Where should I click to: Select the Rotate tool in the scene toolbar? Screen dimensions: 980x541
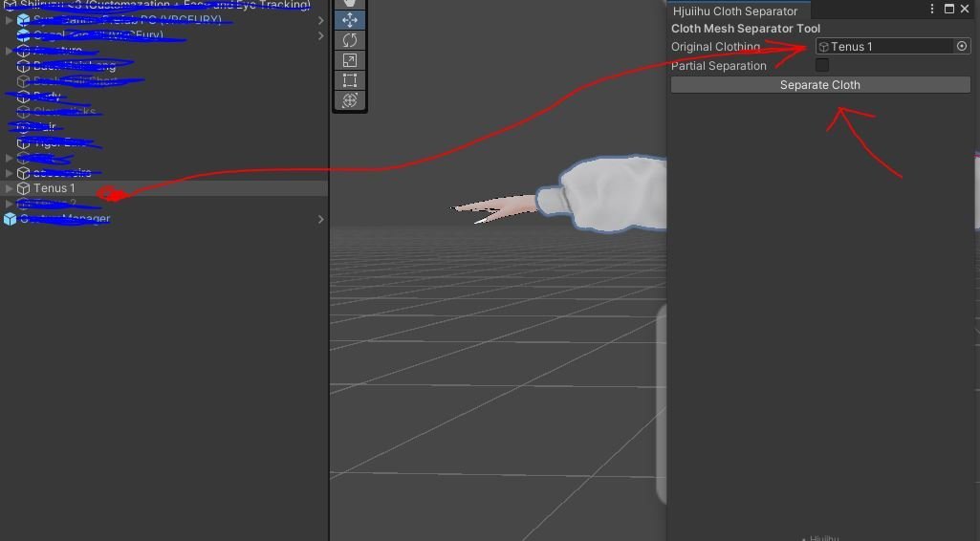349,40
